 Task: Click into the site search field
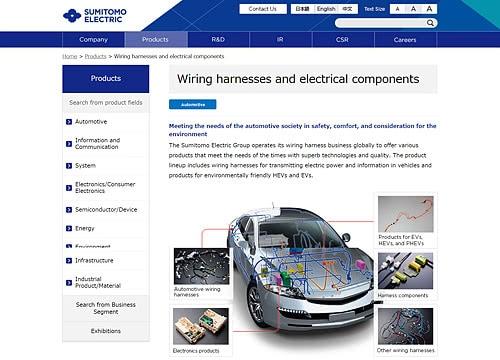381,23
